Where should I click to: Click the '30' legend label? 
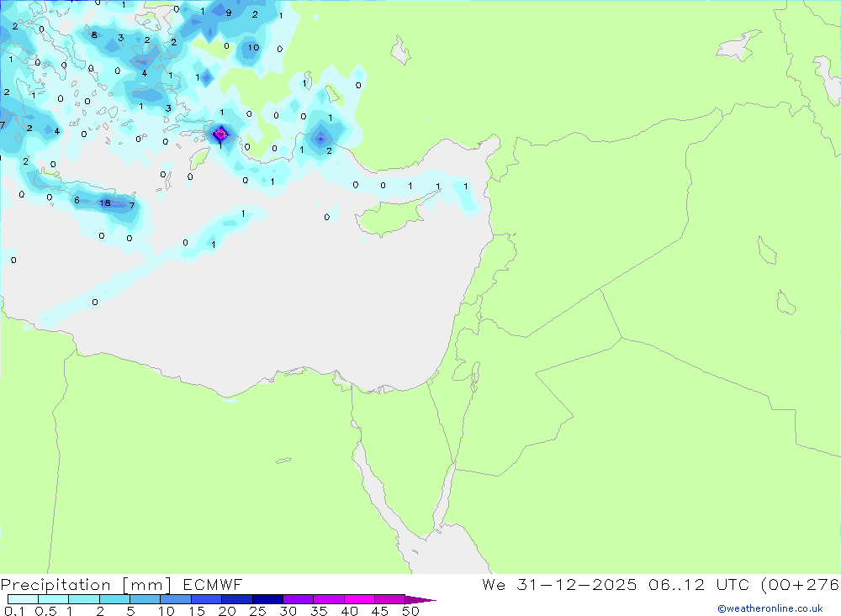288,611
